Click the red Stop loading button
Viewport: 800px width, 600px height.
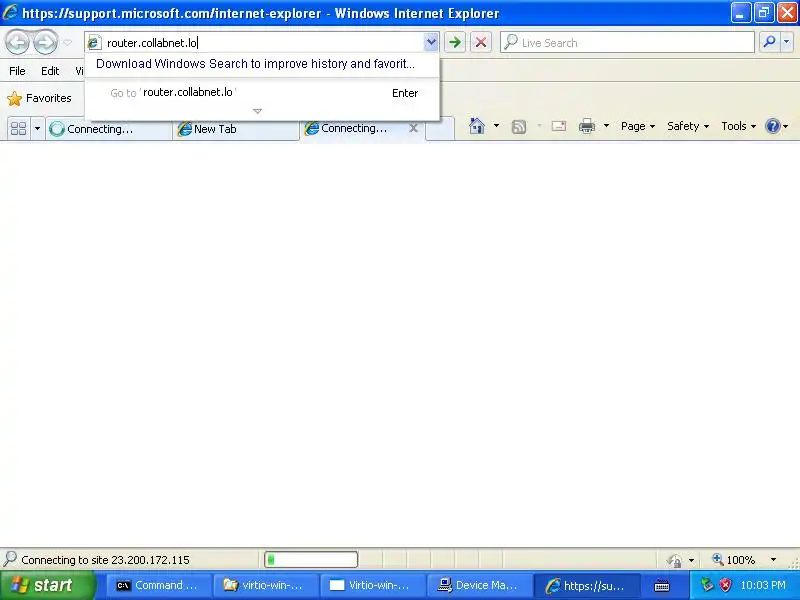click(481, 42)
